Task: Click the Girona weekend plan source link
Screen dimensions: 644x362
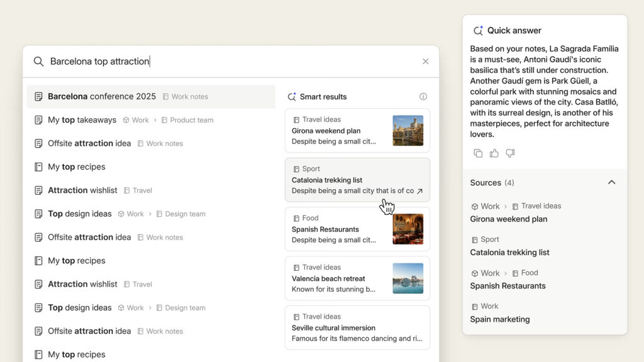Action: pos(509,219)
